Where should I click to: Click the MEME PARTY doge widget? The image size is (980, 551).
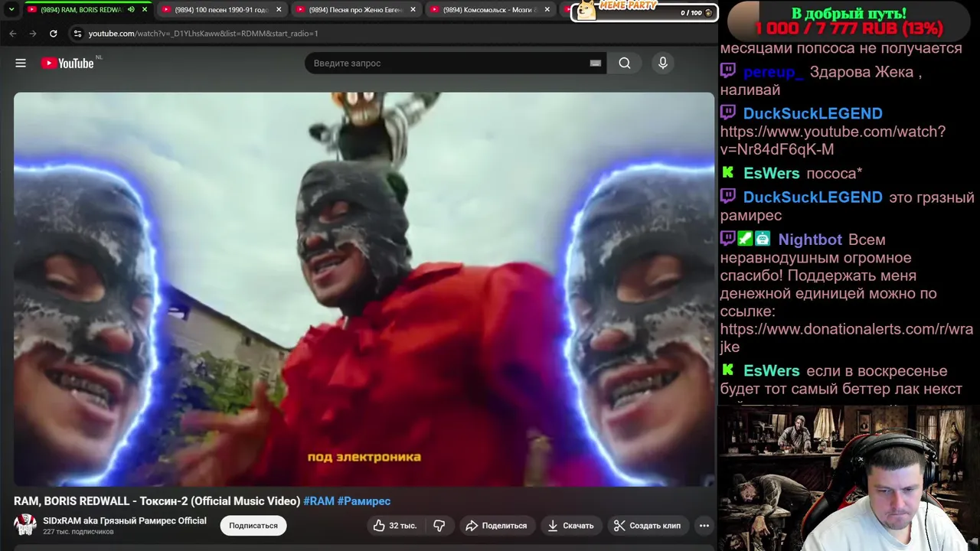(x=644, y=11)
